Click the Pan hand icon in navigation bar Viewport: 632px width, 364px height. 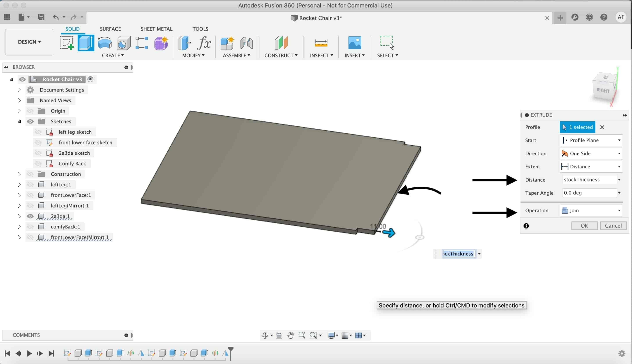point(290,335)
